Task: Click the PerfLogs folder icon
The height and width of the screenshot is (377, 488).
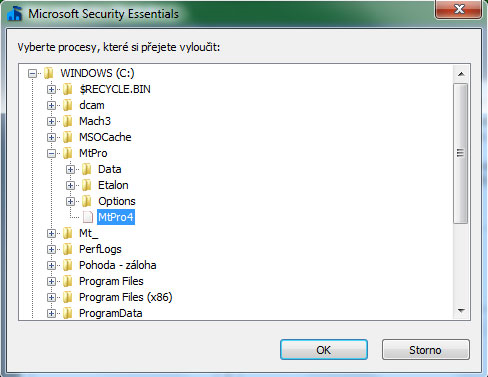Action: tap(68, 249)
